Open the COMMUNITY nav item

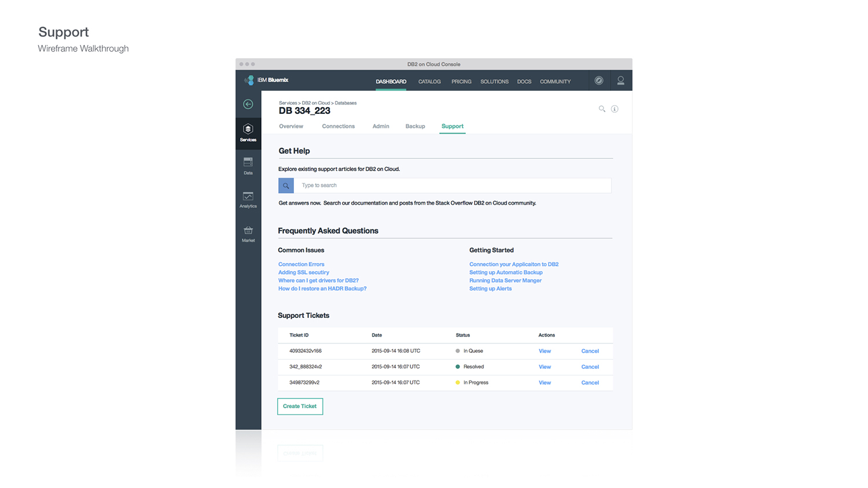tap(556, 82)
